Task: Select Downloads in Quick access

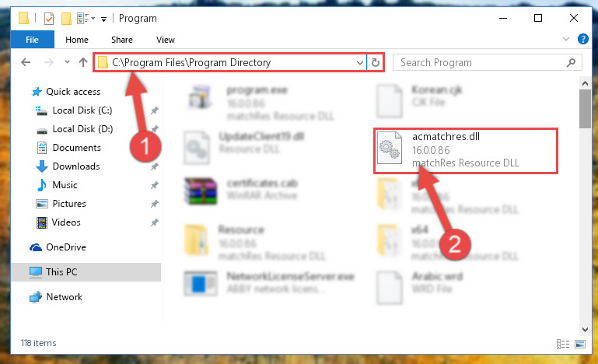Action: [76, 166]
